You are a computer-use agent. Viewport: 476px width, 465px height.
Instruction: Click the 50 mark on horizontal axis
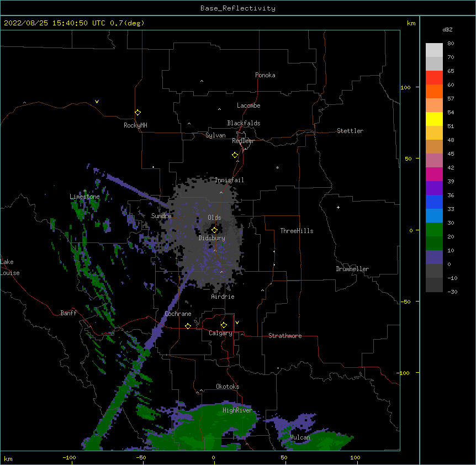click(x=284, y=457)
